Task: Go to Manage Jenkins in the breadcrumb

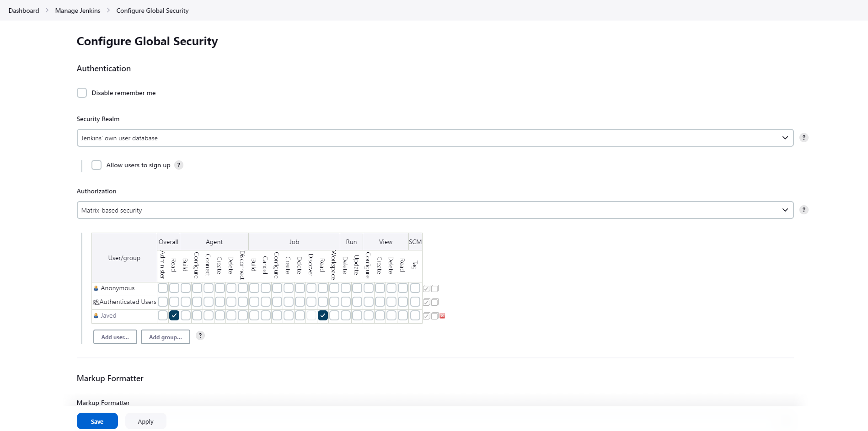Action: click(78, 11)
